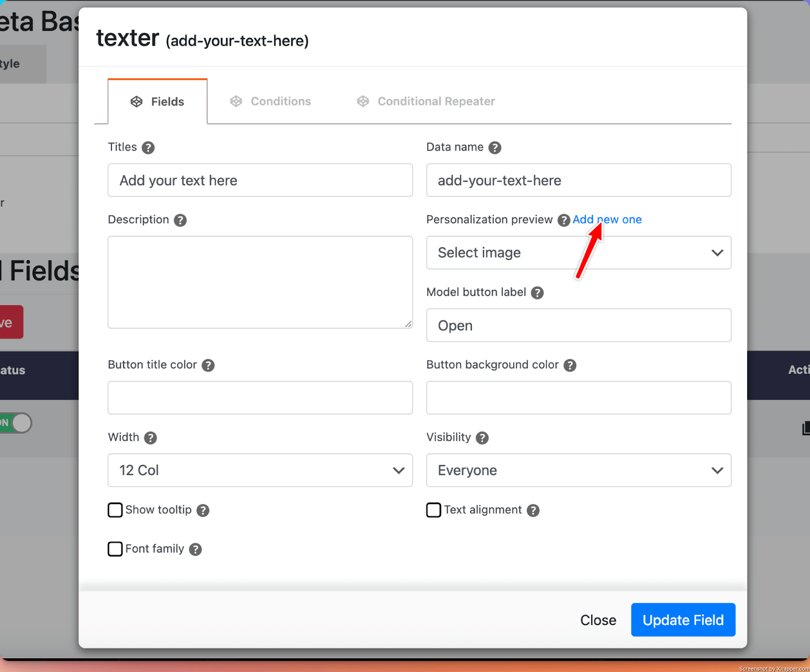Viewport: 810px width, 672px height.
Task: Click the Model button label help icon
Action: [537, 293]
